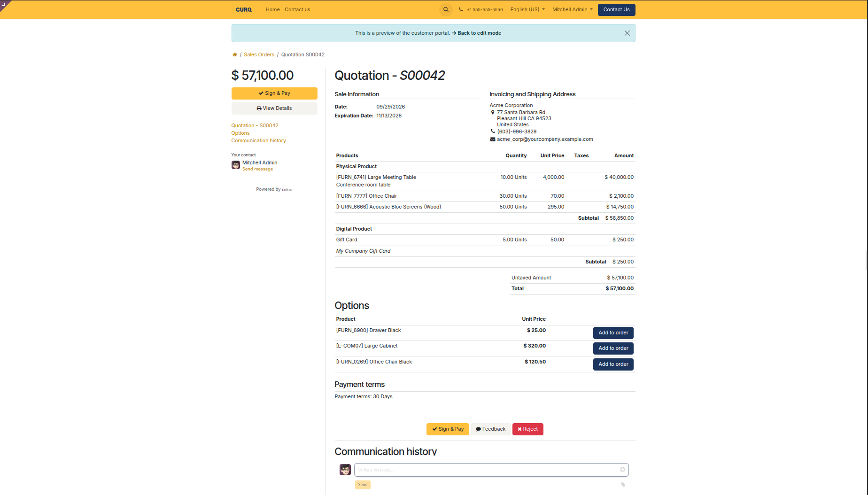
Task: Reject the quotation
Action: [527, 429]
